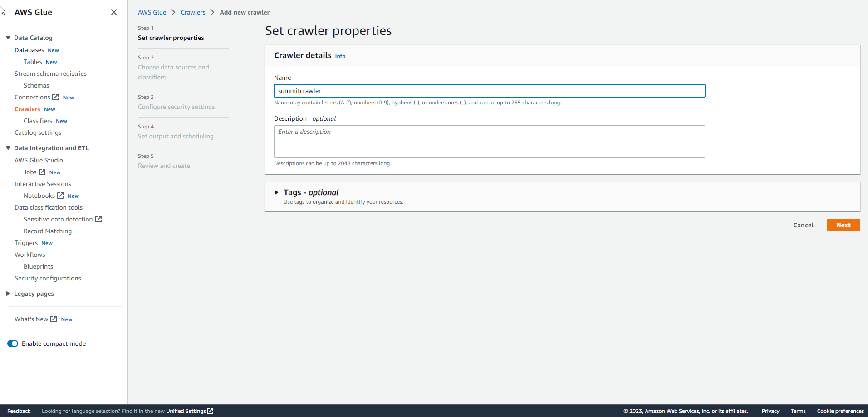Screen dimensions: 868x417
Task: Open Sensitive data detection
Action: click(58, 219)
